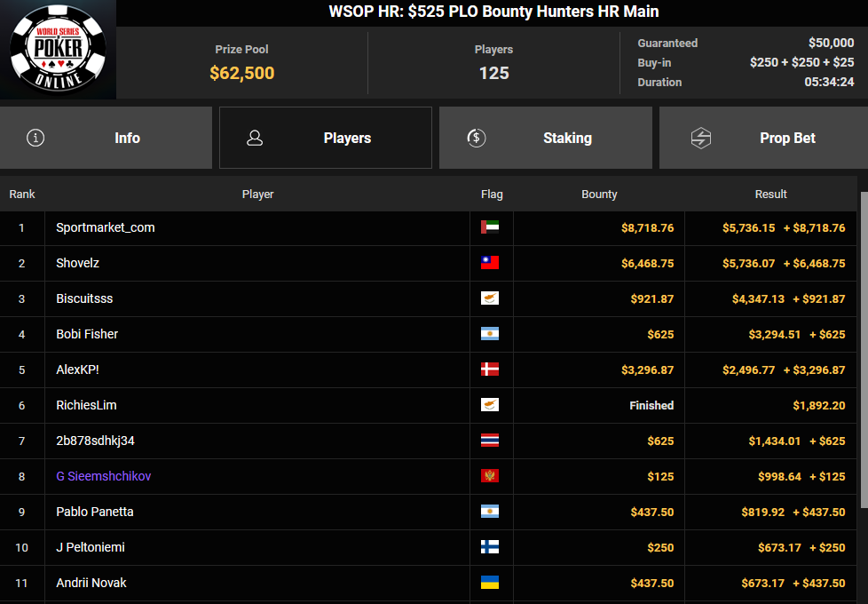Screen dimensions: 868x604
Task: Click the flag icon for Shovelz
Action: (490, 263)
